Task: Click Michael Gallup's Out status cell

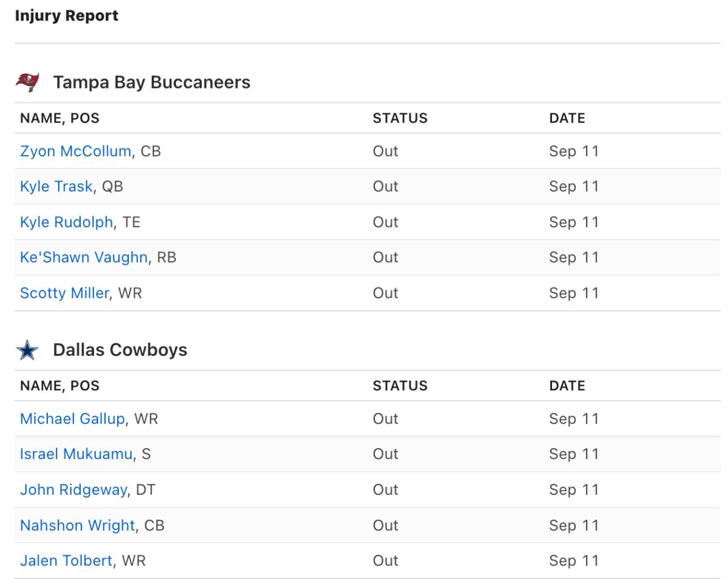Action: (385, 419)
